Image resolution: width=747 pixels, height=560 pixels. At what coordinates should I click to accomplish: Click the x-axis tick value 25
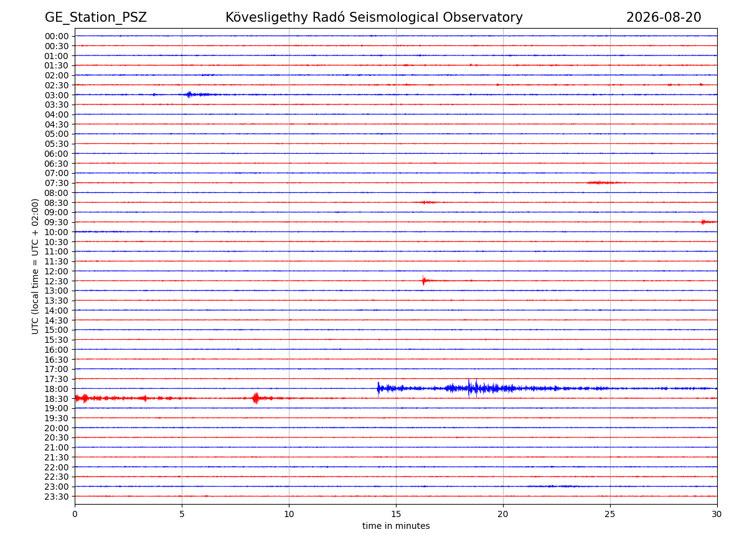pos(610,514)
